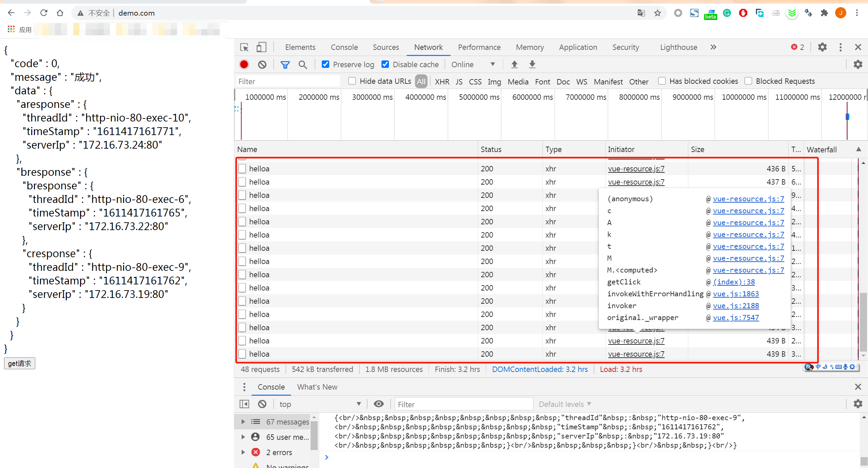Expand the 2 errors message group
Image resolution: width=868 pixels, height=468 pixels.
click(x=243, y=452)
